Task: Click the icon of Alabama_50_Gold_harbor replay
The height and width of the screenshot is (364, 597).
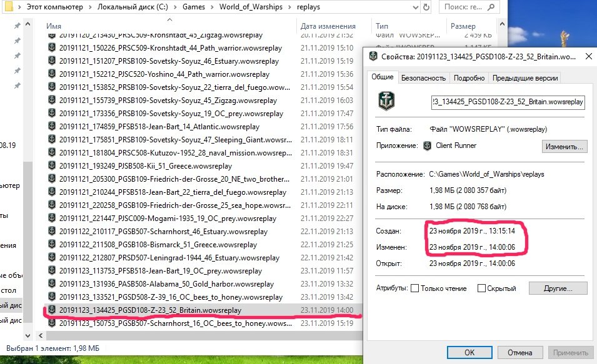Action: 52,283
